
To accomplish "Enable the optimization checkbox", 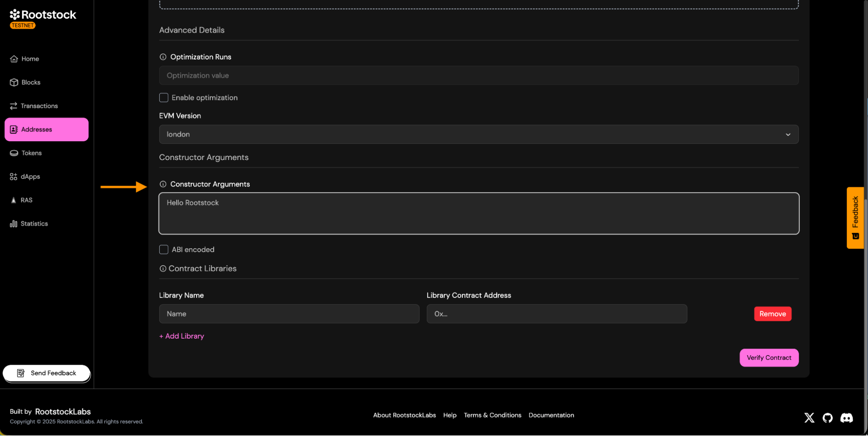I will (x=164, y=98).
